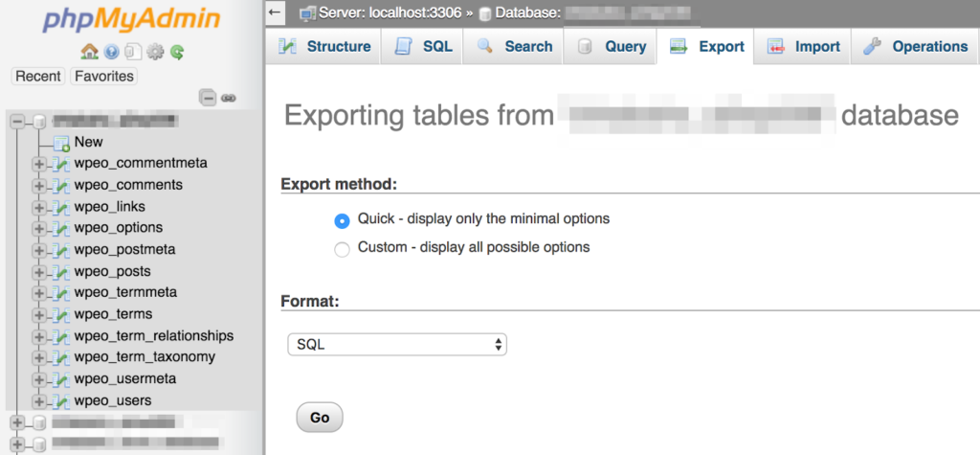Expand the wpeo_options table node
The image size is (980, 455).
tap(38, 228)
